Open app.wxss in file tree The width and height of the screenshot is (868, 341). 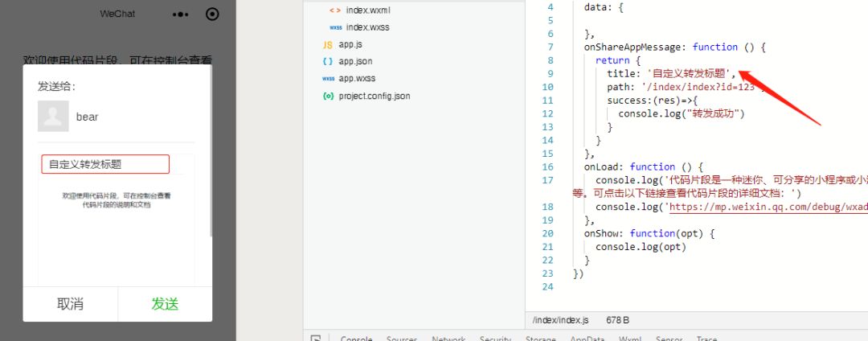[357, 79]
